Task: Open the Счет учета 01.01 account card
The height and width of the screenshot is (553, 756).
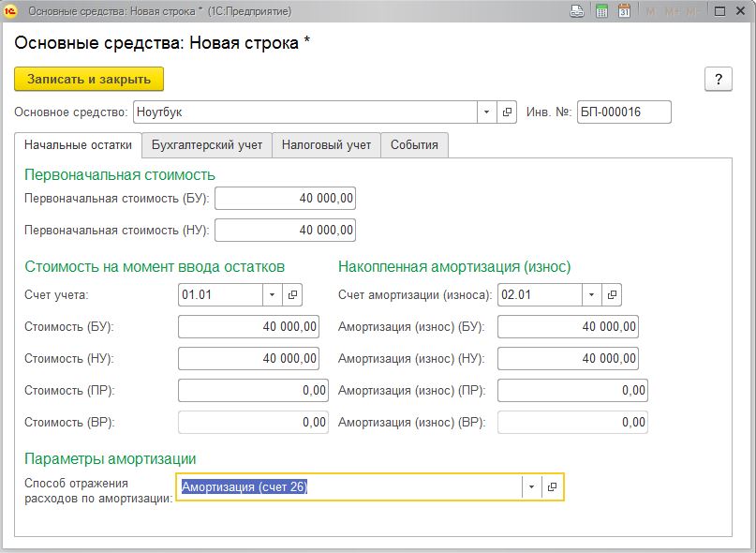Action: 292,294
